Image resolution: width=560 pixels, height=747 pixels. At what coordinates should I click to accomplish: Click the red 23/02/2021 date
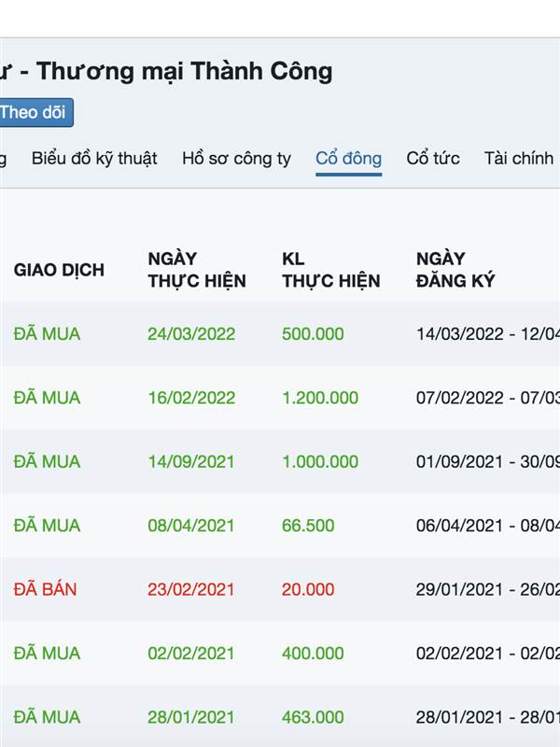(191, 589)
